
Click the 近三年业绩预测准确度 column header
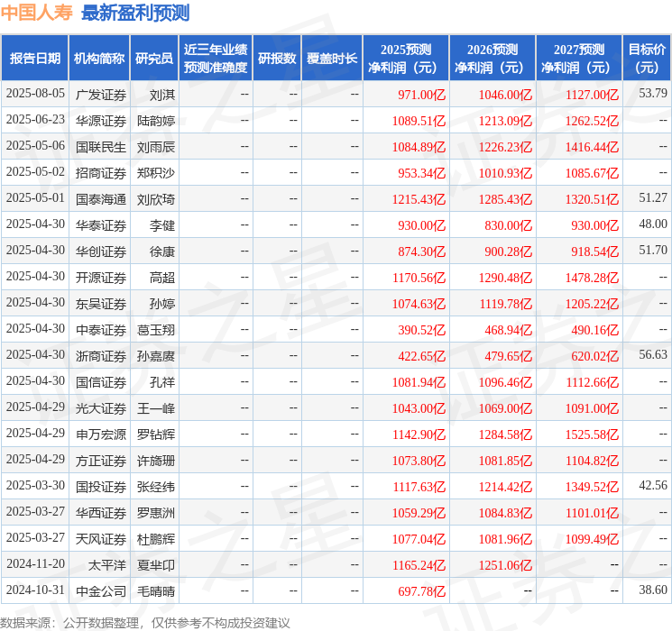tap(216, 59)
